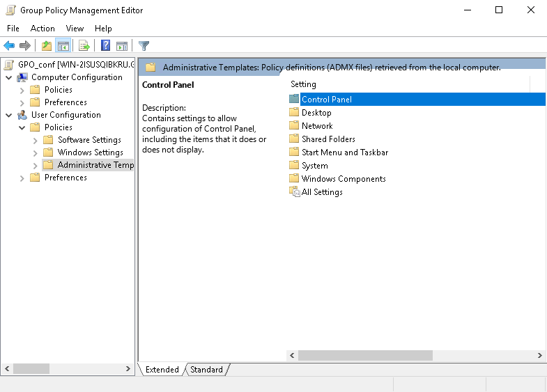The height and width of the screenshot is (392, 547).
Task: Click right arrow of settings list scrollbar
Action: click(x=540, y=356)
